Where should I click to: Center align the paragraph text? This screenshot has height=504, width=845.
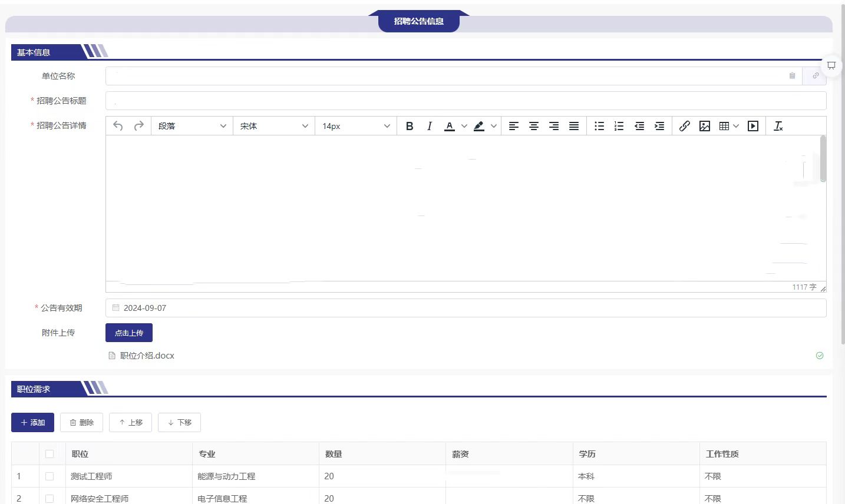[x=533, y=126]
